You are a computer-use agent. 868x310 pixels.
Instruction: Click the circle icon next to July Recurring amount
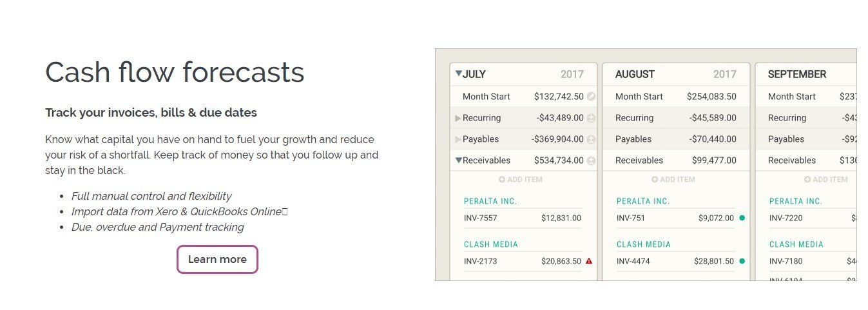pos(591,118)
